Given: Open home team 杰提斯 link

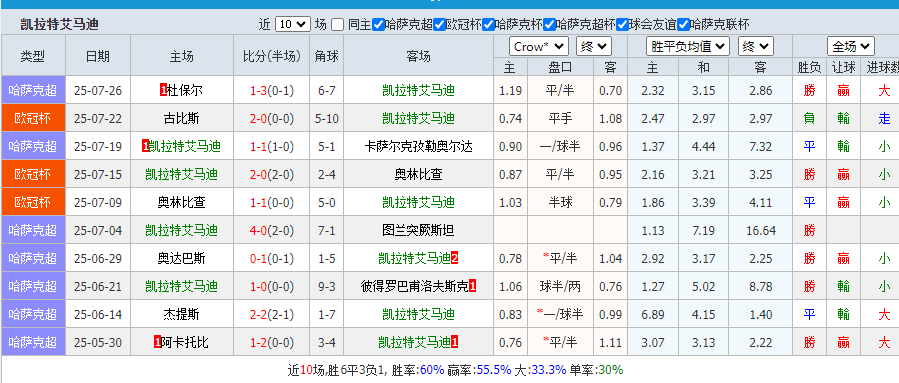Looking at the screenshot, I should tap(182, 315).
